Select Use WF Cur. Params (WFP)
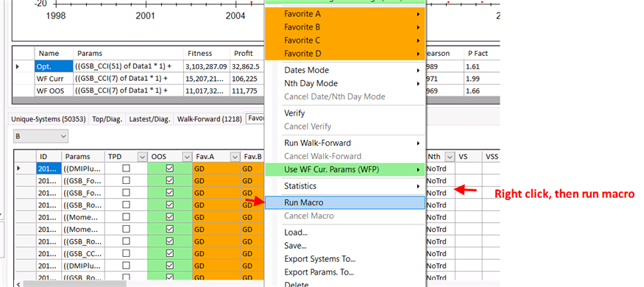Viewport: 644px width, 287px height. tap(344, 169)
